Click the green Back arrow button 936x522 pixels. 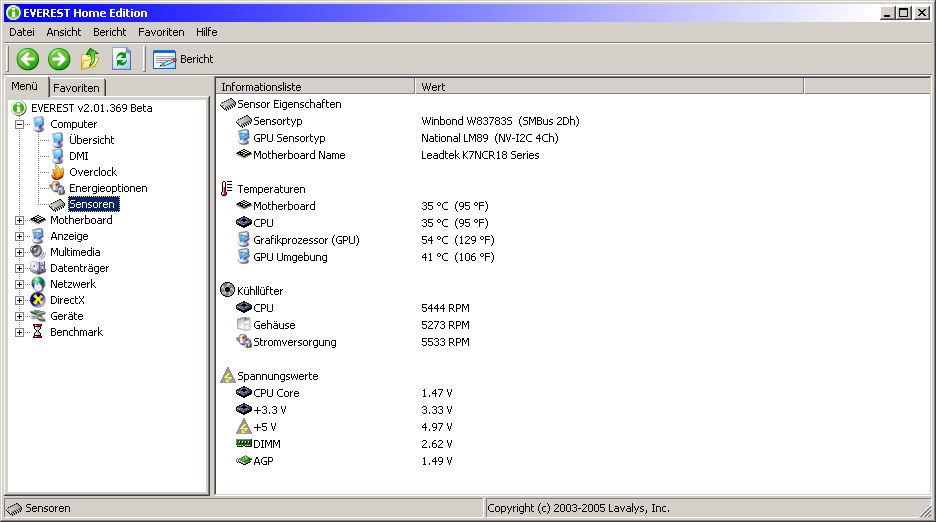27,59
